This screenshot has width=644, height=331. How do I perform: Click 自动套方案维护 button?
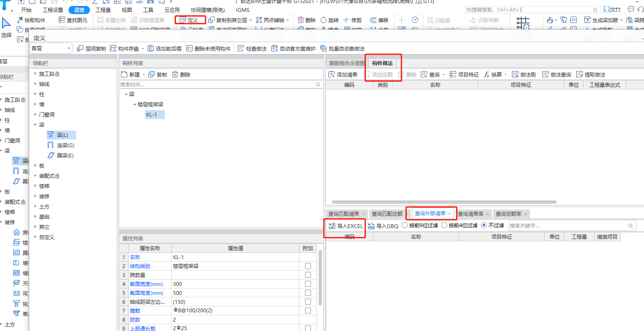coord(293,49)
